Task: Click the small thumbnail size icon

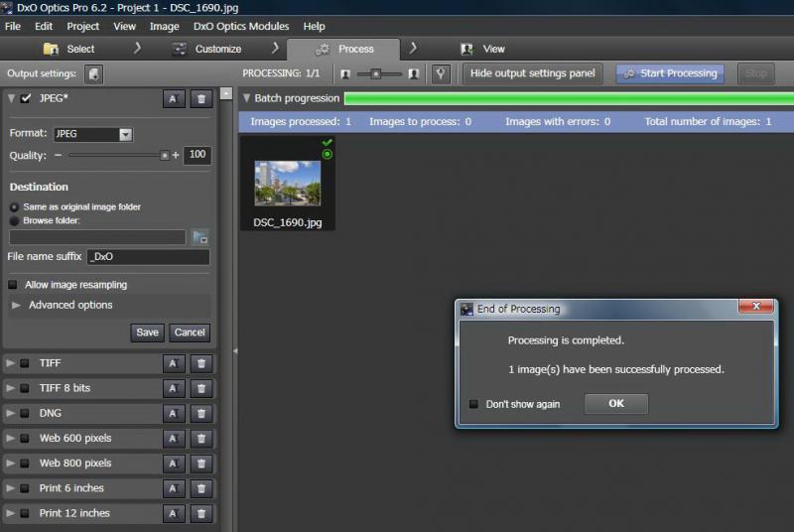Action: 345,74
